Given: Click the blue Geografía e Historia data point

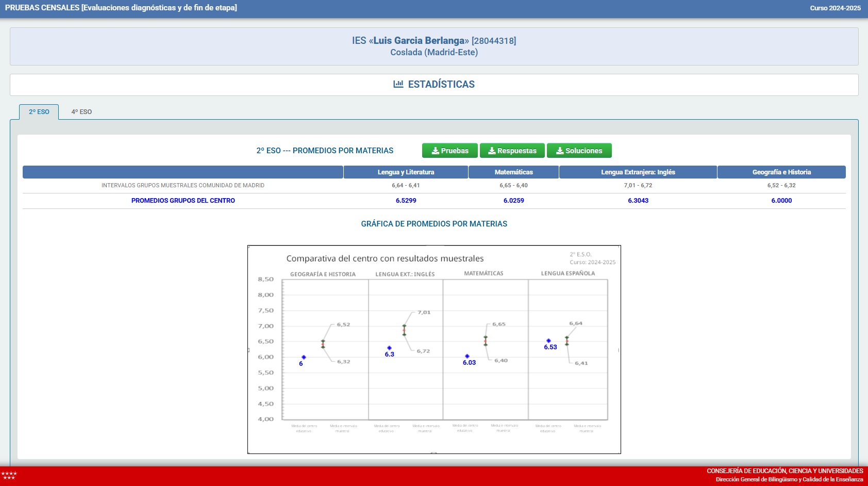Looking at the screenshot, I should (304, 357).
